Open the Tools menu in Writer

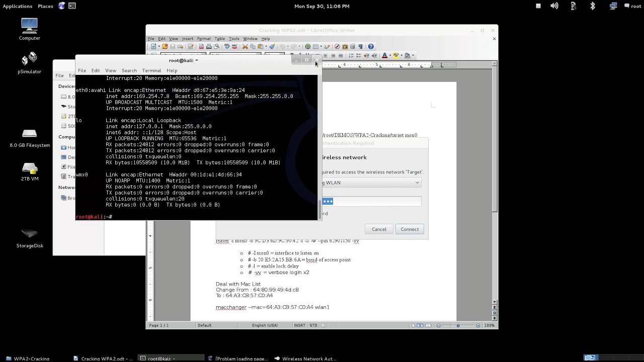(234, 39)
